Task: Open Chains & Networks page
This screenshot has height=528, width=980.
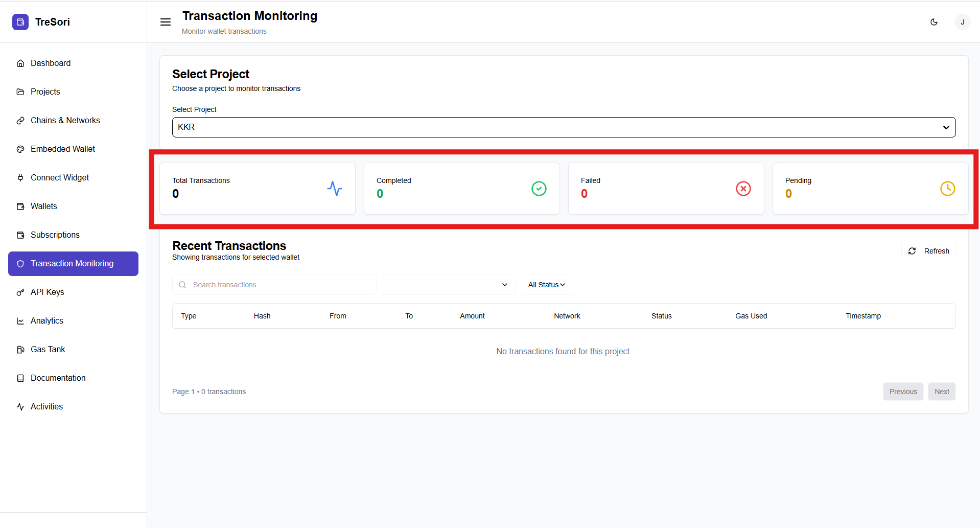Action: click(x=65, y=121)
